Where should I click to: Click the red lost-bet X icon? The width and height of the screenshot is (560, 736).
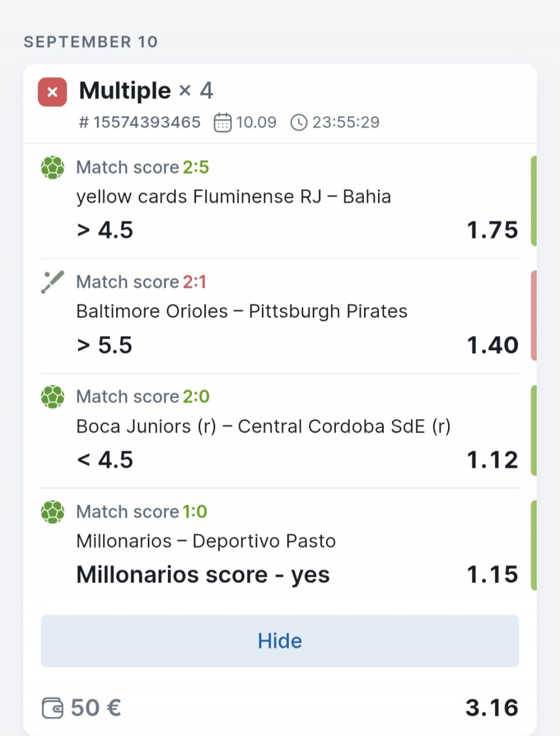pyautogui.click(x=52, y=92)
